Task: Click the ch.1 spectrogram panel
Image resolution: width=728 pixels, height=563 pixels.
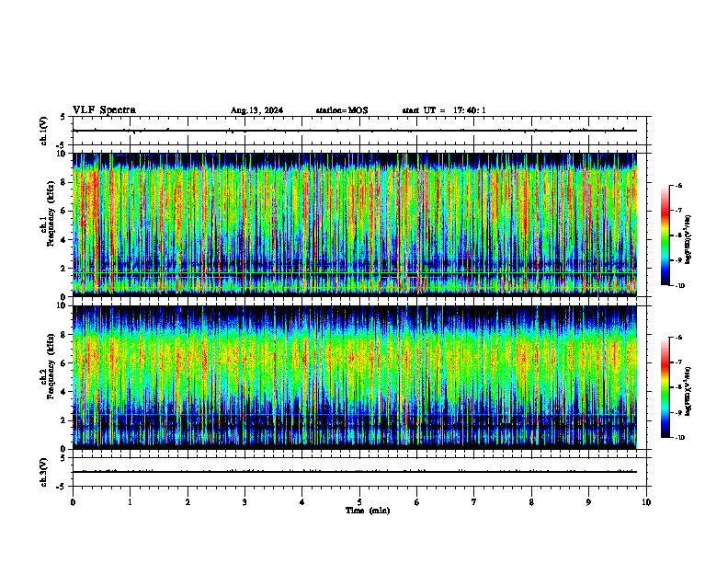Action: point(355,224)
